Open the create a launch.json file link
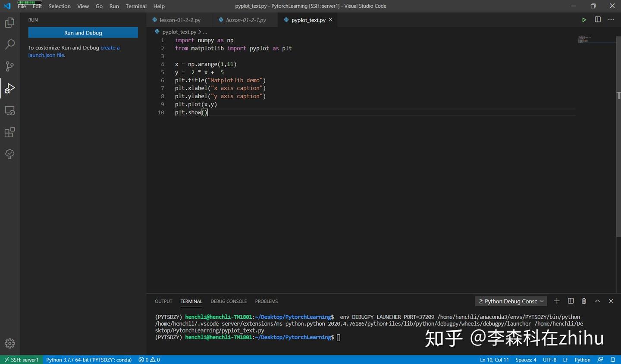621x364 pixels. pos(110,47)
